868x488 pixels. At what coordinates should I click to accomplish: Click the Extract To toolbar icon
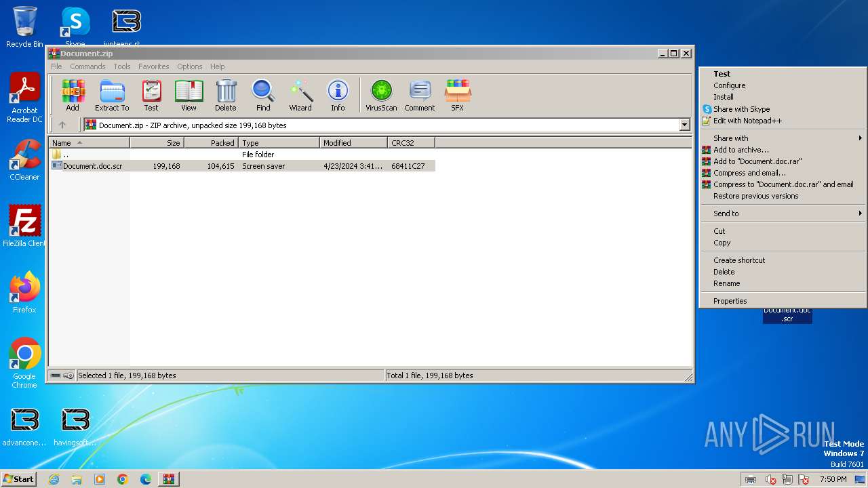[112, 95]
